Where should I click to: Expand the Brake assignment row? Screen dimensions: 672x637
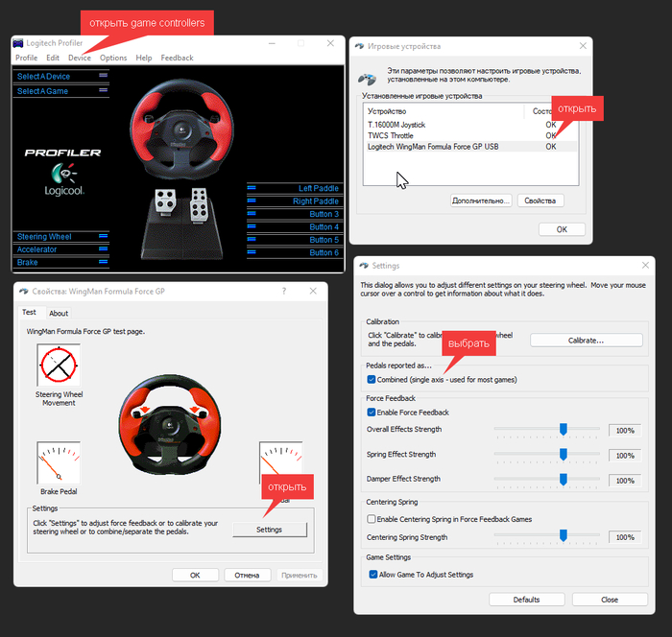click(60, 262)
